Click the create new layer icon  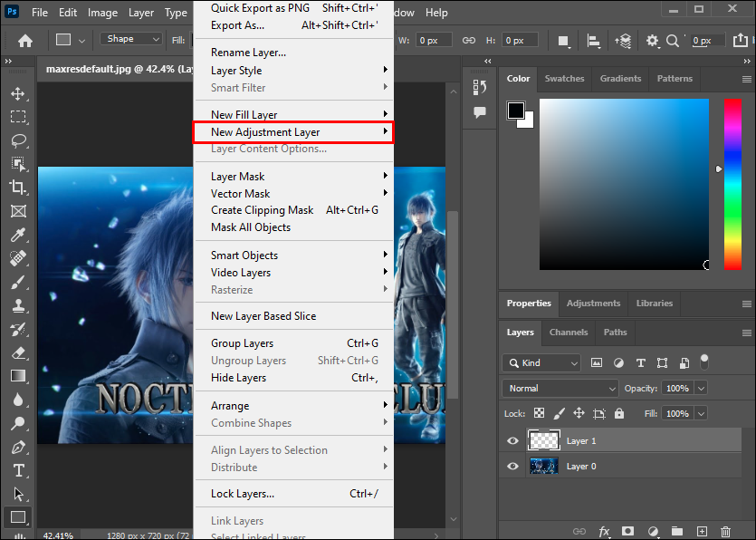(701, 531)
